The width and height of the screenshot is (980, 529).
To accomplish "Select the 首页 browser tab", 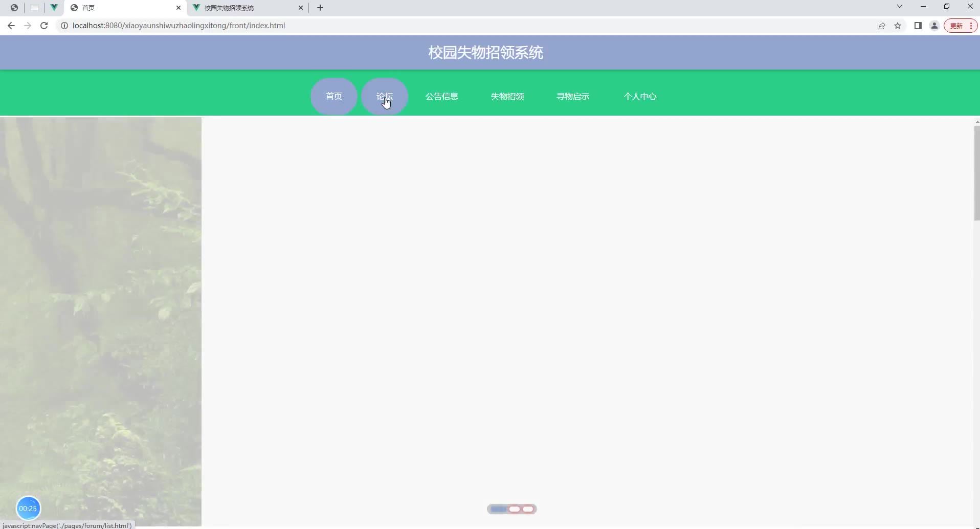I will point(125,8).
